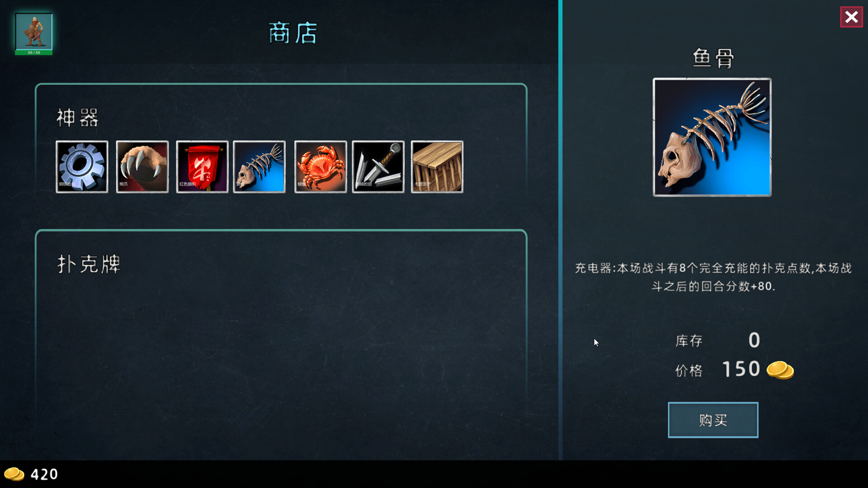Choose the broken sword artifact
The width and height of the screenshot is (868, 488).
click(x=378, y=167)
